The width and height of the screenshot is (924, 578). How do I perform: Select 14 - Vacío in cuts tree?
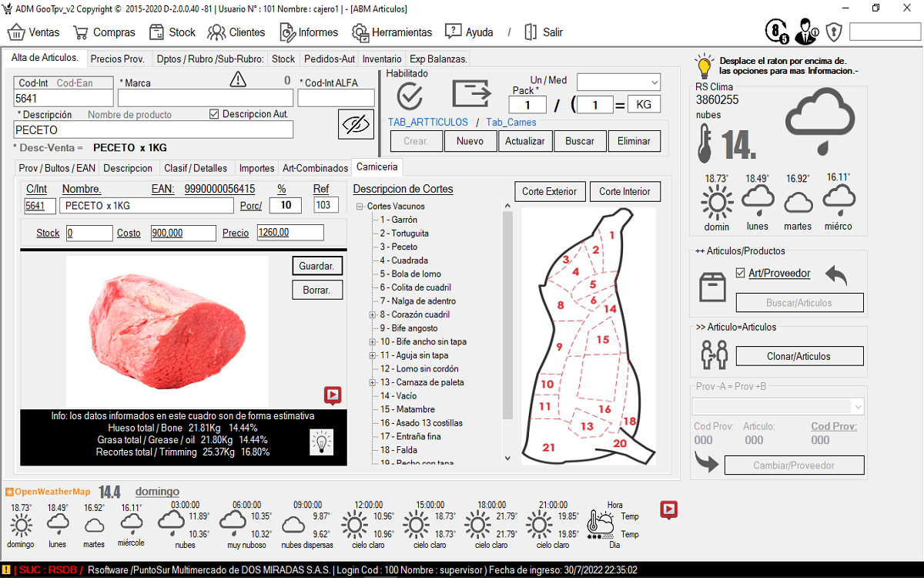[x=397, y=395]
